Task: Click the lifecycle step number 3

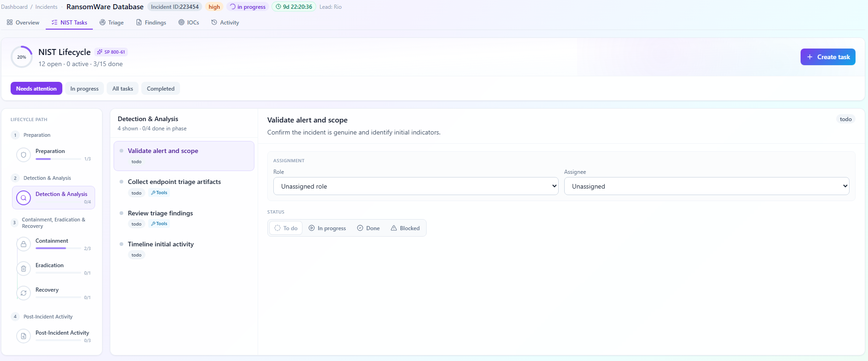Action: click(14, 223)
